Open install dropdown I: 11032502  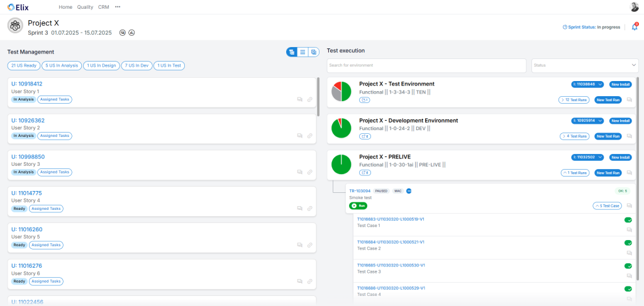click(x=587, y=158)
